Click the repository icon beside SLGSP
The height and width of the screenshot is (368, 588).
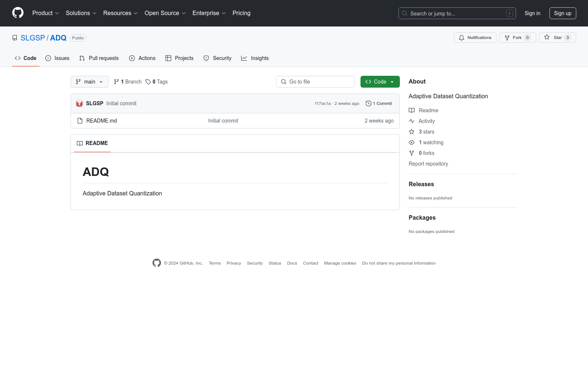[15, 38]
